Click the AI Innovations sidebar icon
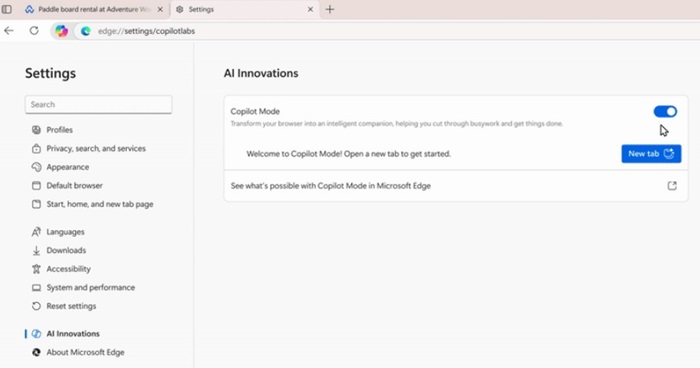The image size is (700, 368). coord(36,334)
